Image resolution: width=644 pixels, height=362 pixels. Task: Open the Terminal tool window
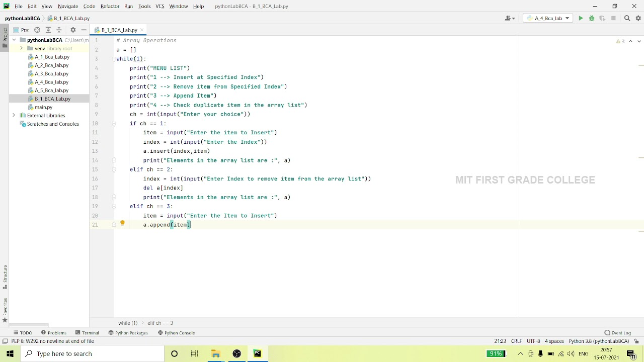point(87,333)
